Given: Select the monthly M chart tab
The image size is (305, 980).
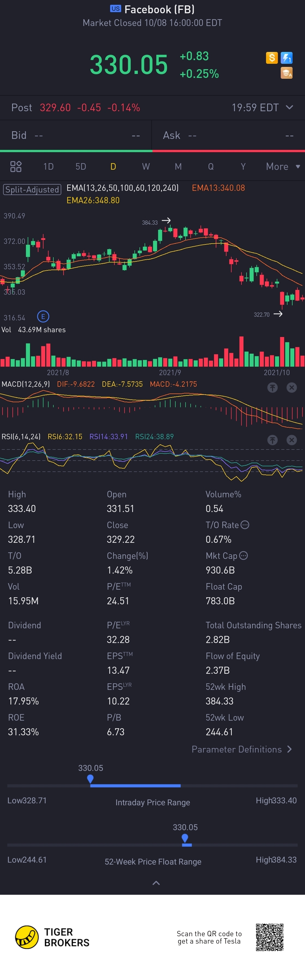Looking at the screenshot, I should (178, 166).
